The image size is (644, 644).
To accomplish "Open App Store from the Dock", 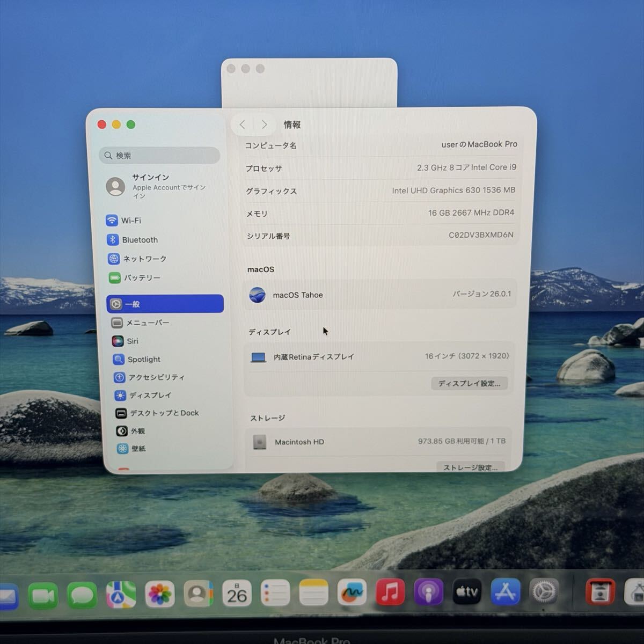I will [x=506, y=591].
